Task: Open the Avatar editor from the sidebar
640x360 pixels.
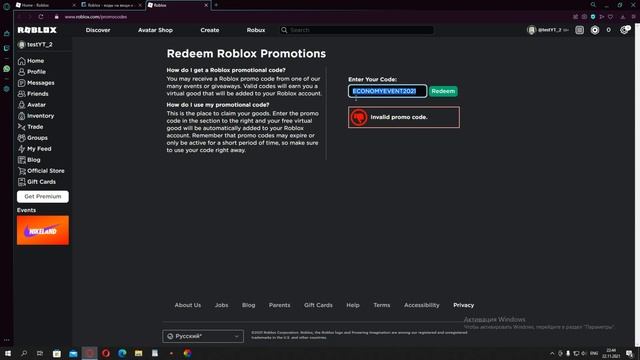Action: (x=32, y=105)
